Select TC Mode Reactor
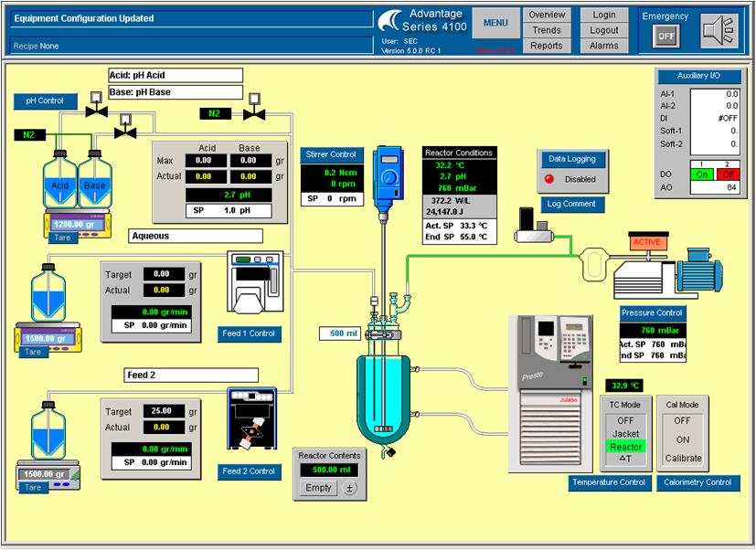 (x=626, y=447)
